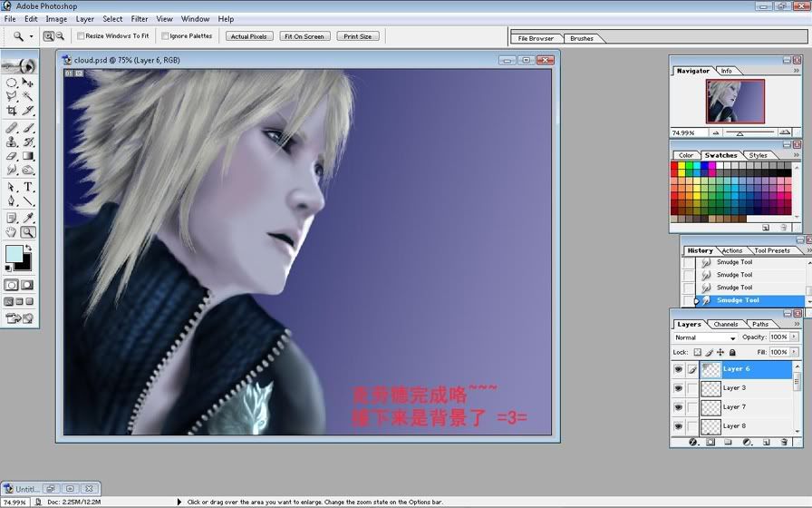Open Swatches panel flyout menu arrow

[797, 155]
